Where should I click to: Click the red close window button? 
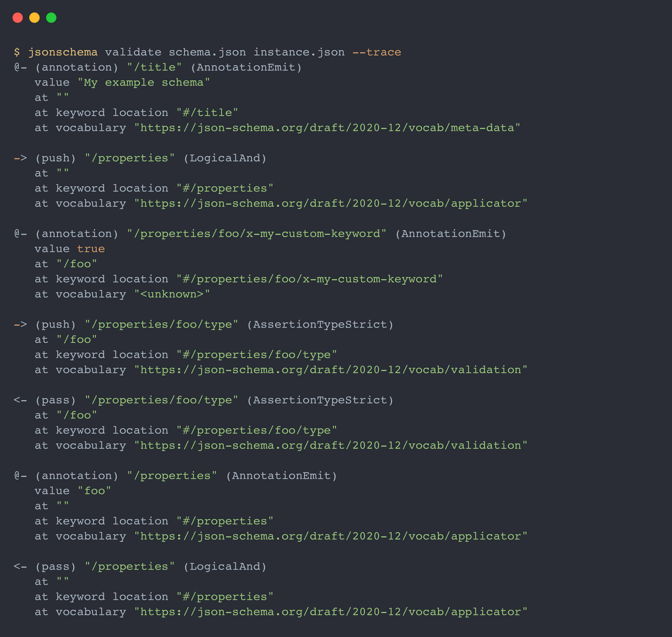tap(18, 18)
